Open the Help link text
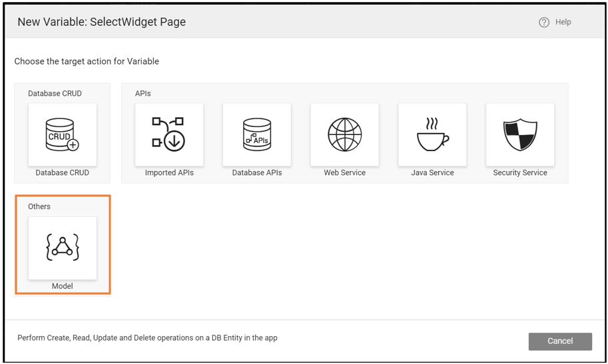The image size is (608, 364). pyautogui.click(x=563, y=22)
